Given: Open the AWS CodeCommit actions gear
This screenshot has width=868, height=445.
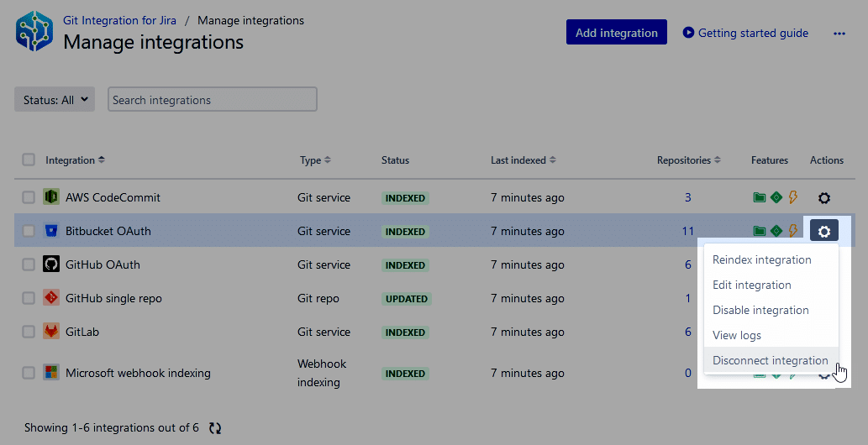Looking at the screenshot, I should (823, 197).
